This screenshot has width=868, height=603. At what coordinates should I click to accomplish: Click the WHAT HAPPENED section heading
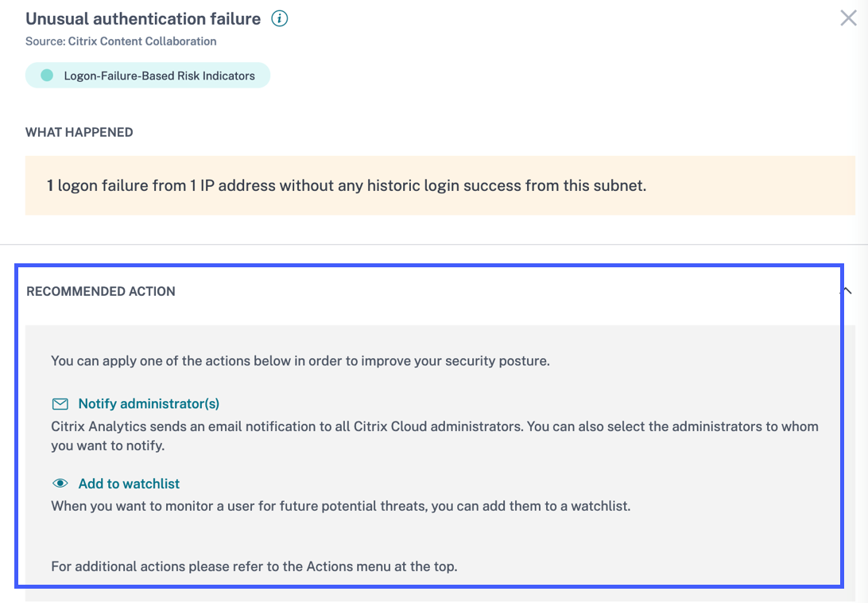coord(79,132)
